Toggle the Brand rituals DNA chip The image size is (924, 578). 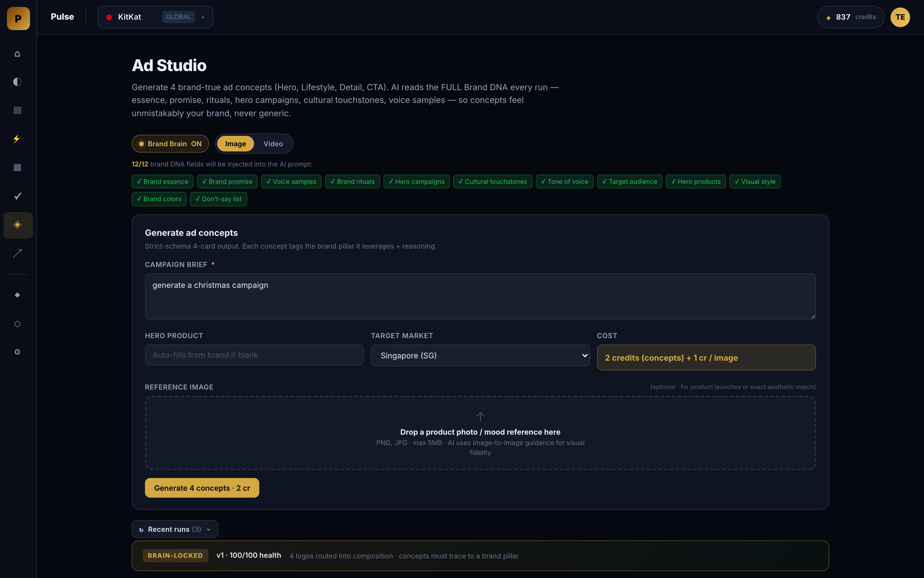tap(352, 181)
